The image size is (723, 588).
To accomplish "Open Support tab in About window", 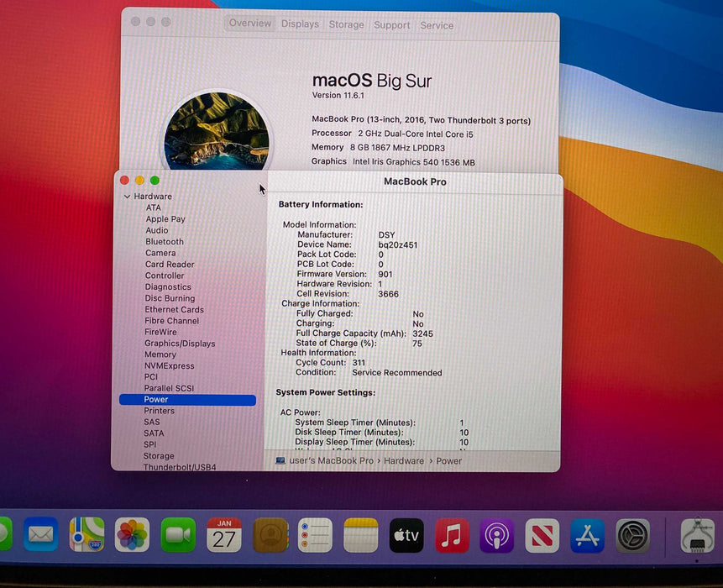I will click(x=391, y=25).
